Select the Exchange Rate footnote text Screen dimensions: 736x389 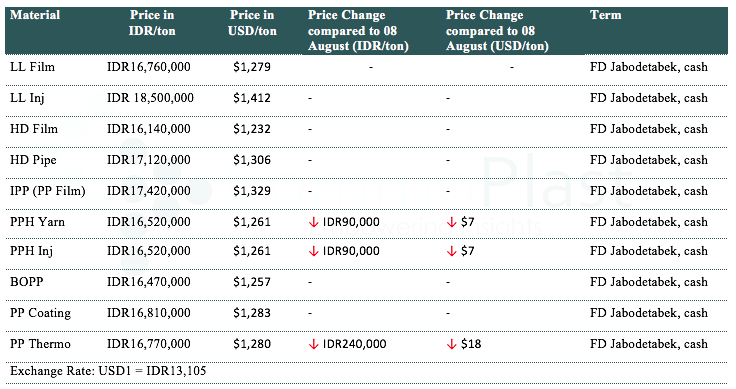[x=108, y=371]
